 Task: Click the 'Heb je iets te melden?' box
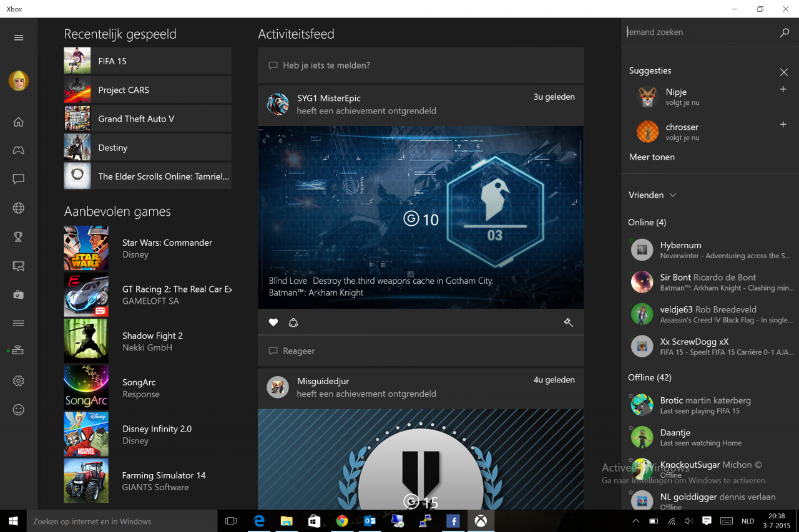point(421,65)
